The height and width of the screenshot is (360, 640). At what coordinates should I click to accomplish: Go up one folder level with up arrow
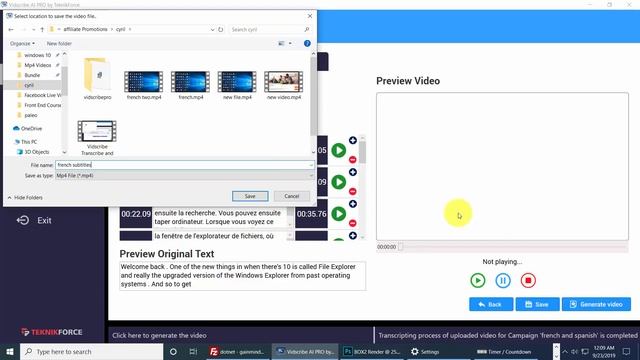42,29
